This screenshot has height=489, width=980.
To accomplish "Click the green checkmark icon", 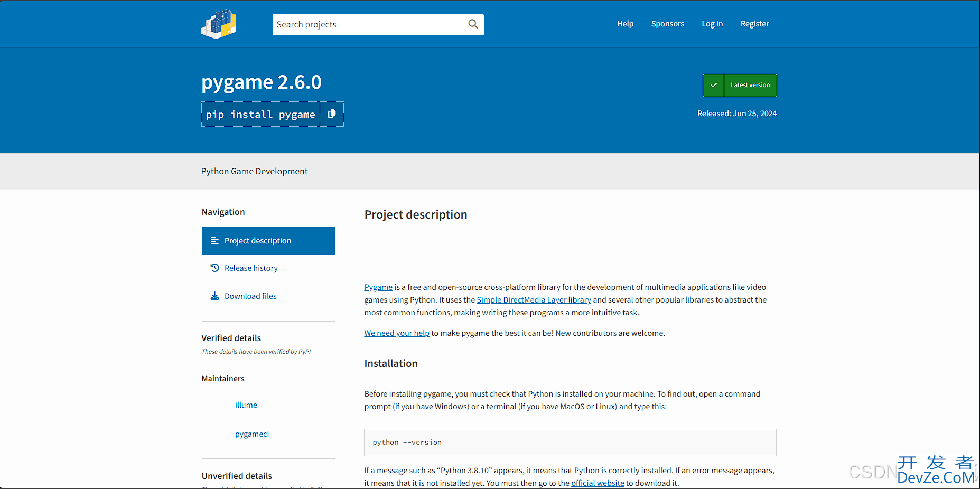I will 713,86.
